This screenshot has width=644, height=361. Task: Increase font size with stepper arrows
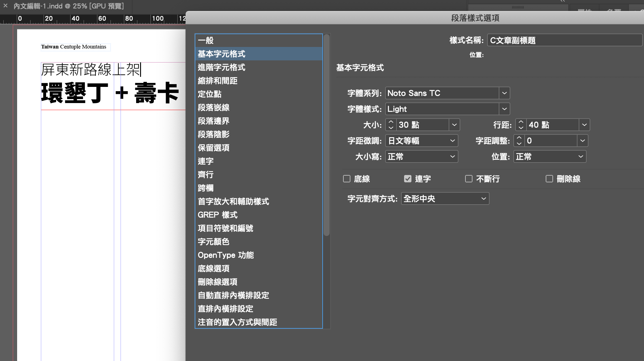tap(391, 122)
